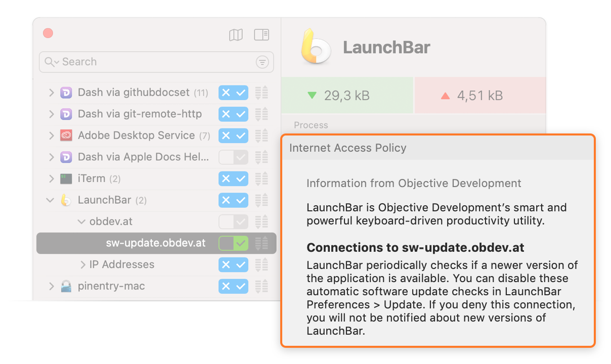
Task: Show traffic meter for Dash via githubdocset
Action: point(261,93)
